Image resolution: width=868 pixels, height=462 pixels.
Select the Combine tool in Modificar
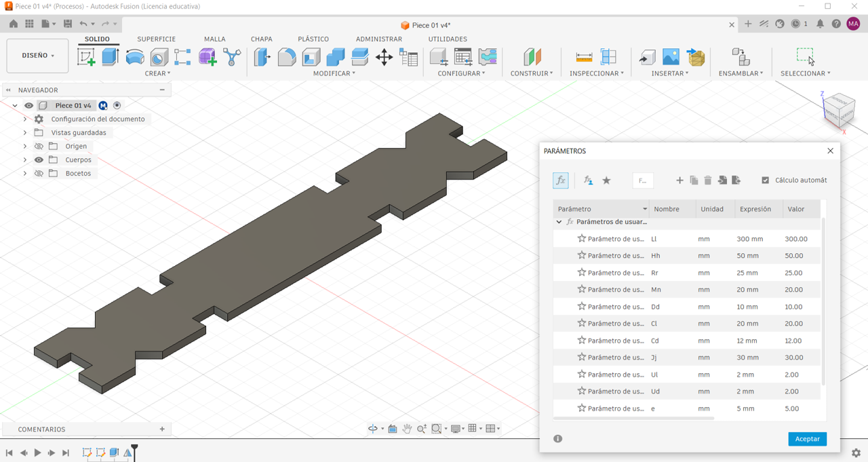pos(335,57)
